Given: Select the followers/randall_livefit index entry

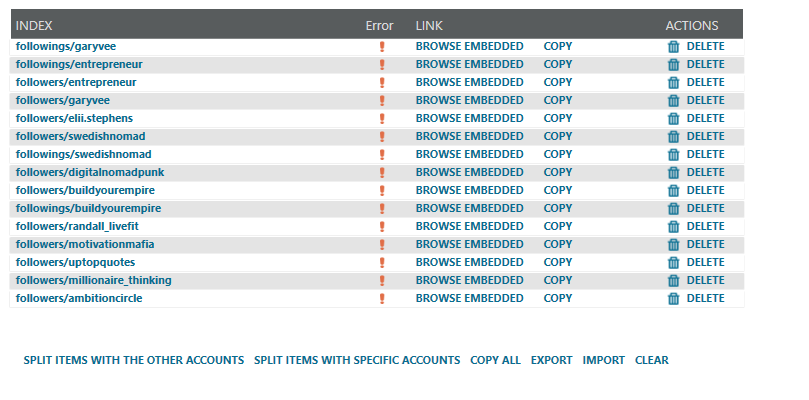Looking at the screenshot, I should pos(77,227).
